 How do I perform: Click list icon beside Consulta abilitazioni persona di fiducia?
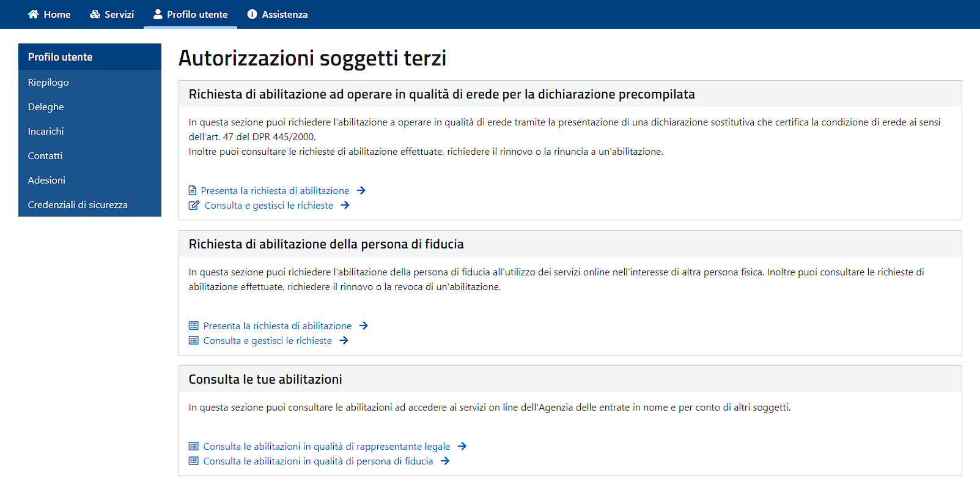pos(194,461)
